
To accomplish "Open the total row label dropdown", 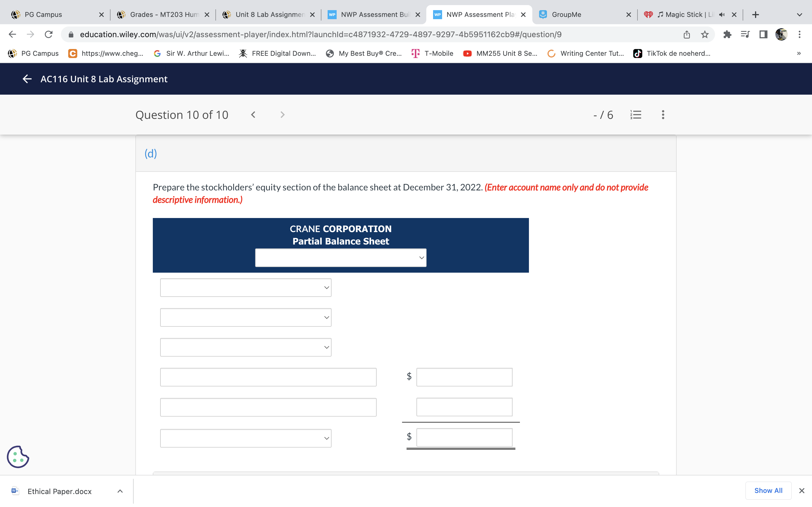I will 246,438.
